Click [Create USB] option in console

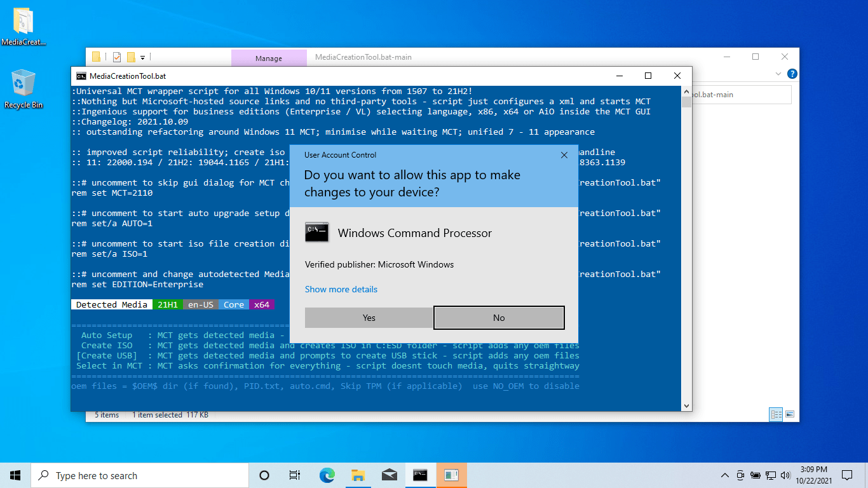[x=107, y=356]
